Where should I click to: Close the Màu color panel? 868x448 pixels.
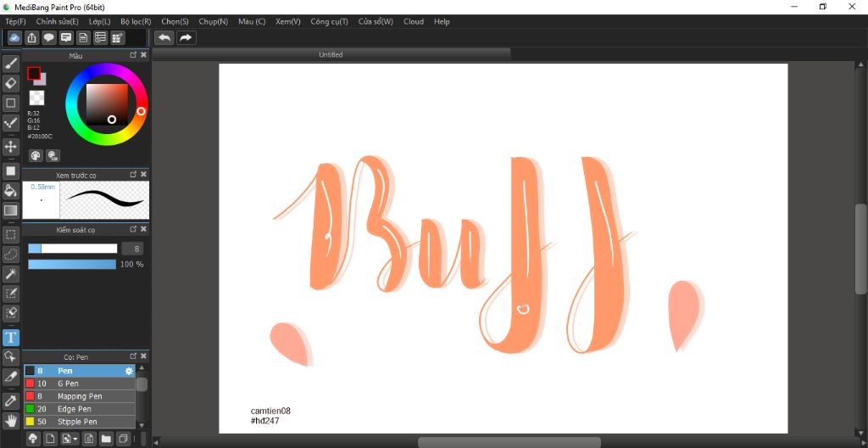click(x=144, y=55)
